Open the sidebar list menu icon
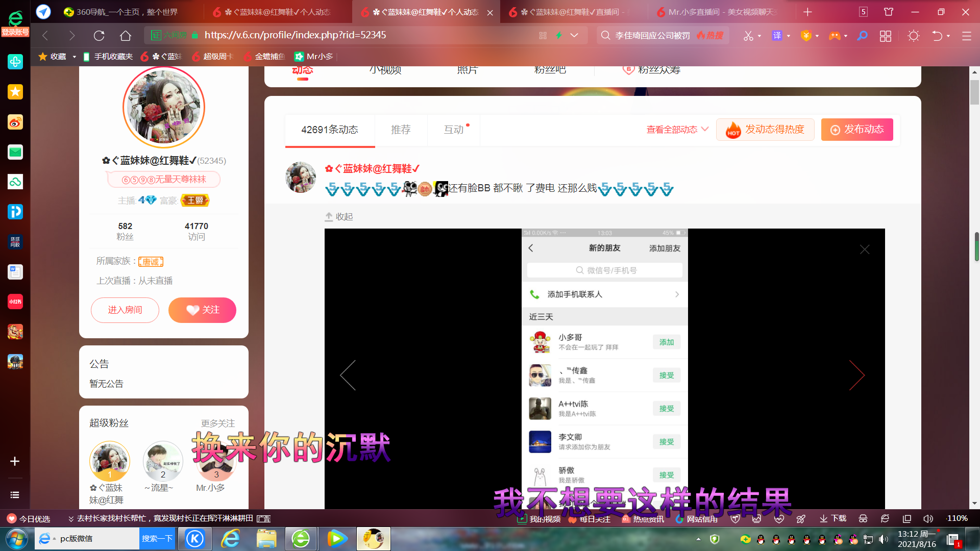The width and height of the screenshot is (980, 551). click(15, 495)
